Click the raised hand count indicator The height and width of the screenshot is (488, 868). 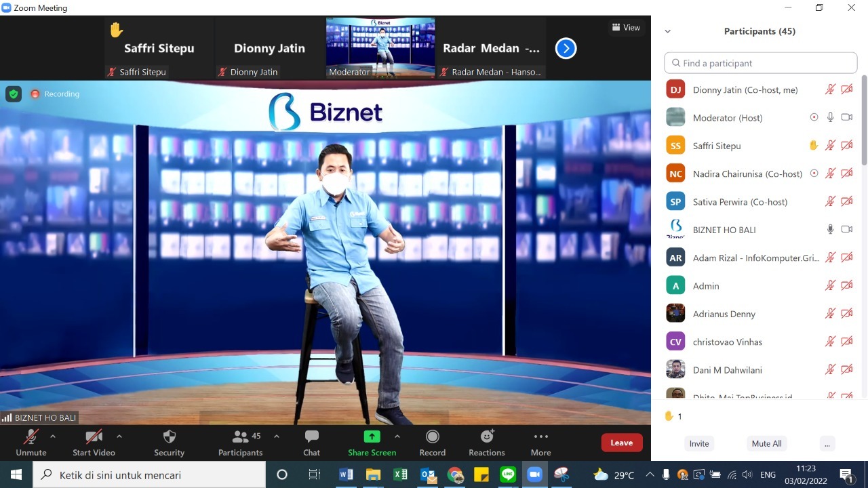click(x=673, y=416)
